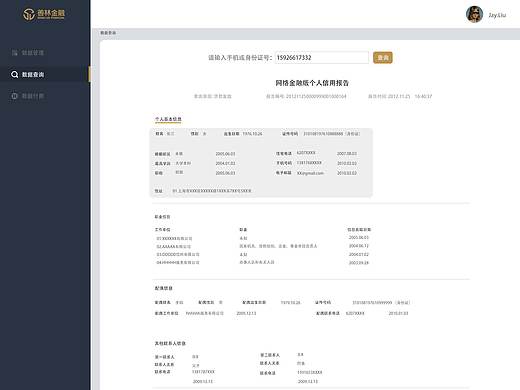This screenshot has width=520, height=390.
Task: Click the breadcrumb text in the gray bar
Action: click(108, 33)
